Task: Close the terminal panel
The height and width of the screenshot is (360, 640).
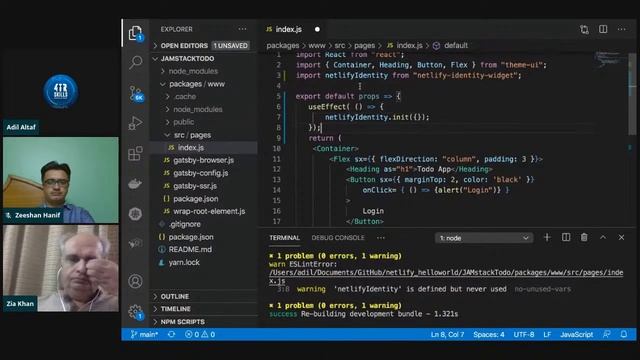Action: coord(621,238)
